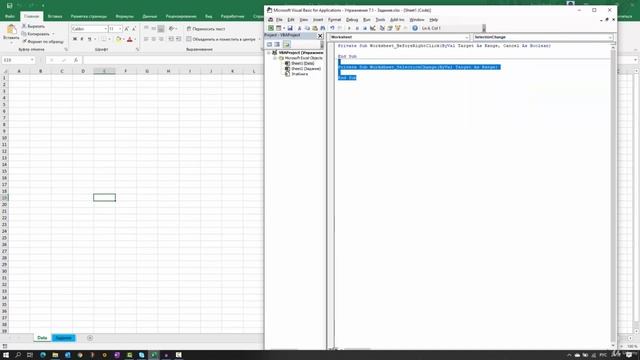Screen dimensions: 640x360
Task: Toggle Italic formatting in Excel ribbon
Action: (x=82, y=39)
